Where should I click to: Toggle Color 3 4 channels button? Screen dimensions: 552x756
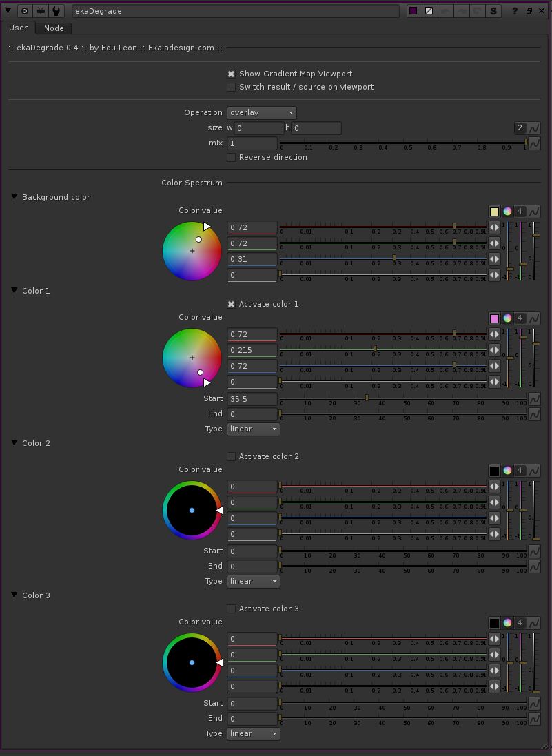520,623
